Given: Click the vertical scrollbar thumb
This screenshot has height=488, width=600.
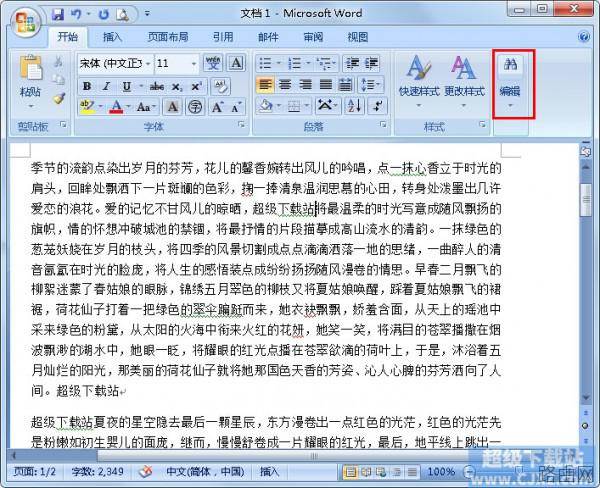Looking at the screenshot, I should coord(586,199).
